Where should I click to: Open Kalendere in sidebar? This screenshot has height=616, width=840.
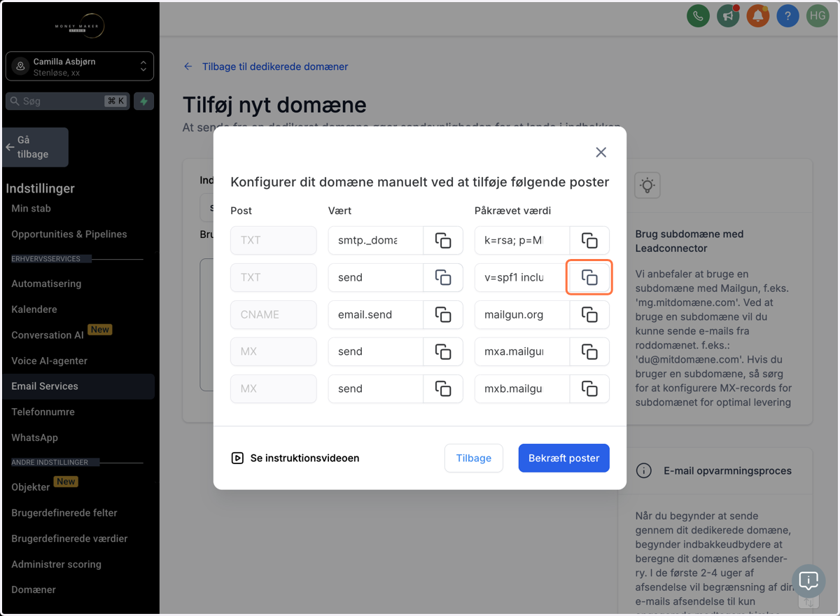tap(34, 309)
